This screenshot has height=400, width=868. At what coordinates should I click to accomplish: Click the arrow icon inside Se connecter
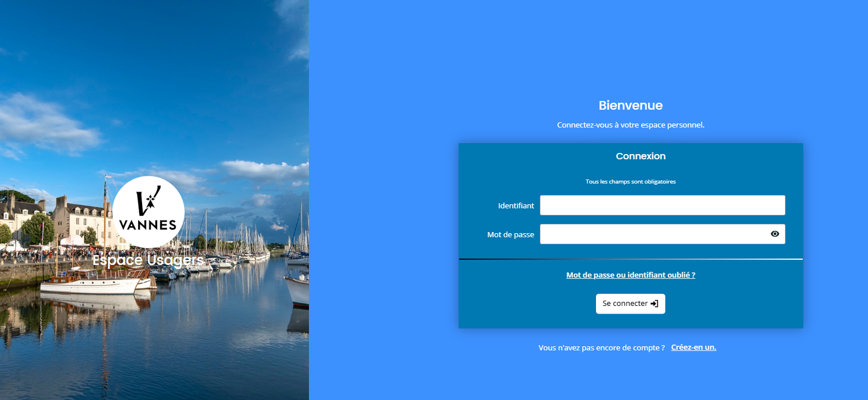click(654, 304)
